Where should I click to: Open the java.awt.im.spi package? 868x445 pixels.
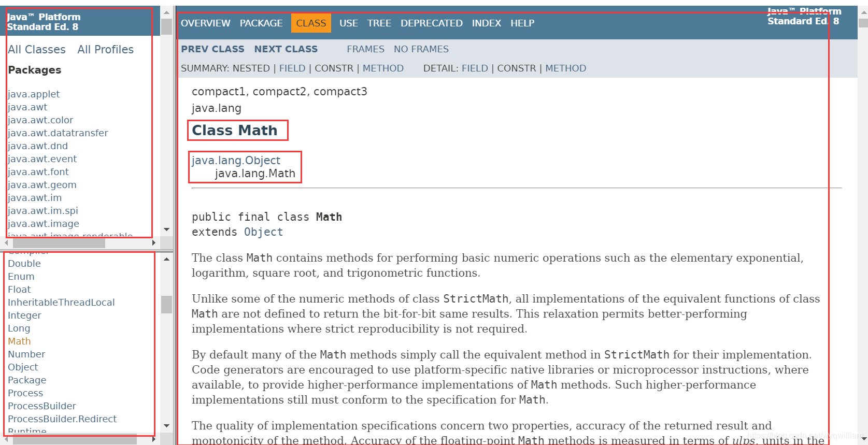pos(43,211)
